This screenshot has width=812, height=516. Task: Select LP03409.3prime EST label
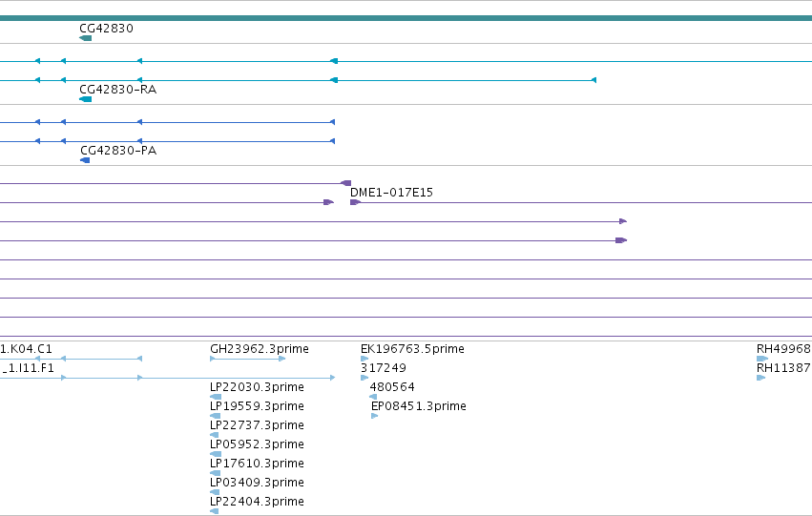click(257, 483)
